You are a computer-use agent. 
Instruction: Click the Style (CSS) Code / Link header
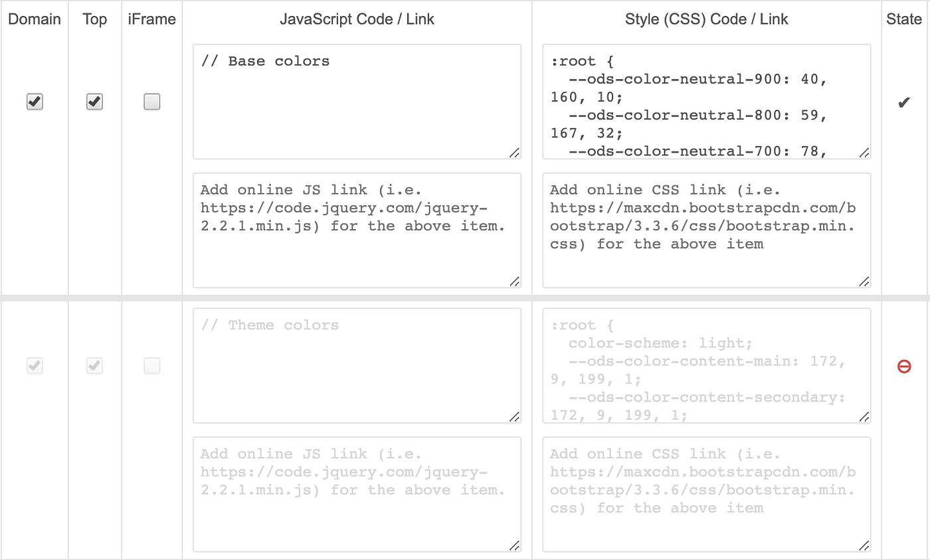[x=706, y=19]
